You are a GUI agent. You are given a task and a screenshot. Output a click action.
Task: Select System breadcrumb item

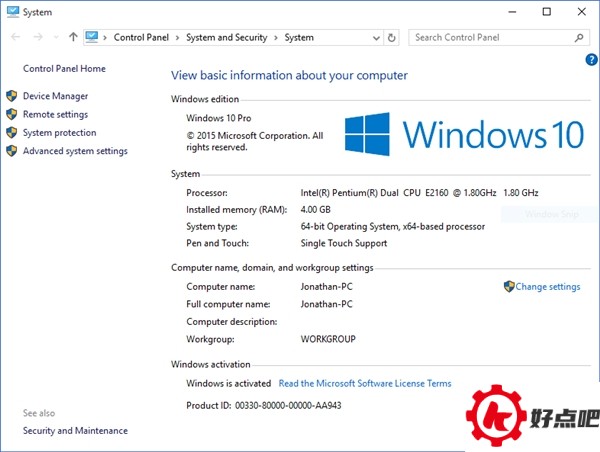299,38
